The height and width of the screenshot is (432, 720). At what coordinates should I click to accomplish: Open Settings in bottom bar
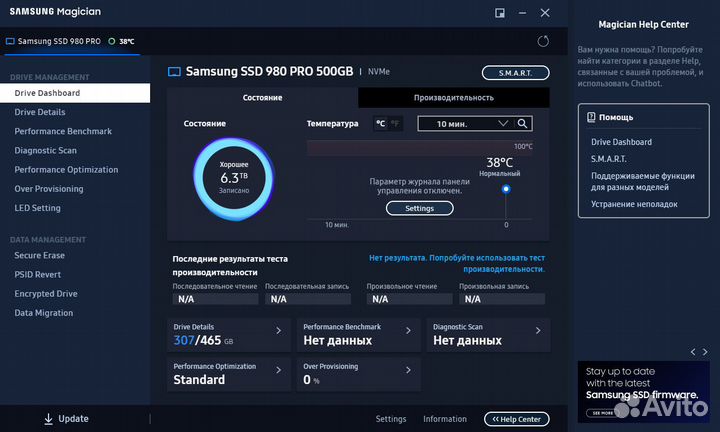[x=391, y=419]
